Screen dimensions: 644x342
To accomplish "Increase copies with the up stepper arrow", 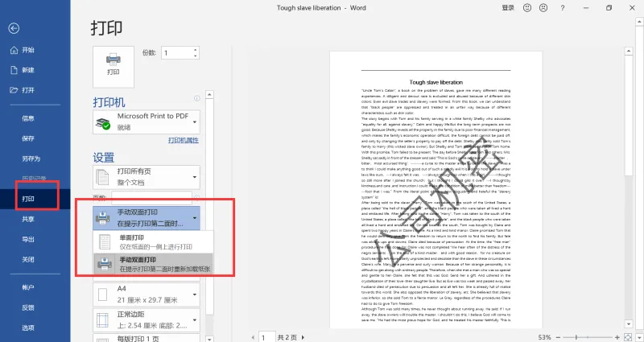I will (x=196, y=50).
